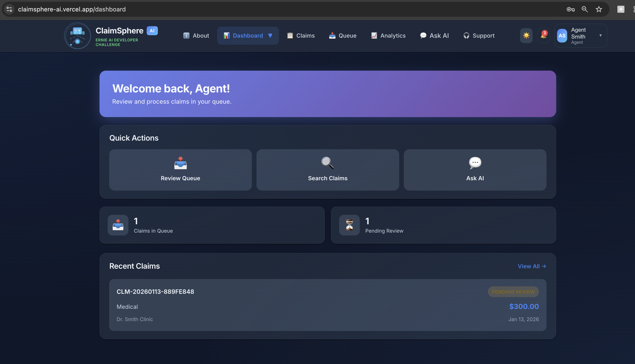The image size is (635, 364).
Task: Click the ClaimSphere robot logo
Action: (x=78, y=36)
